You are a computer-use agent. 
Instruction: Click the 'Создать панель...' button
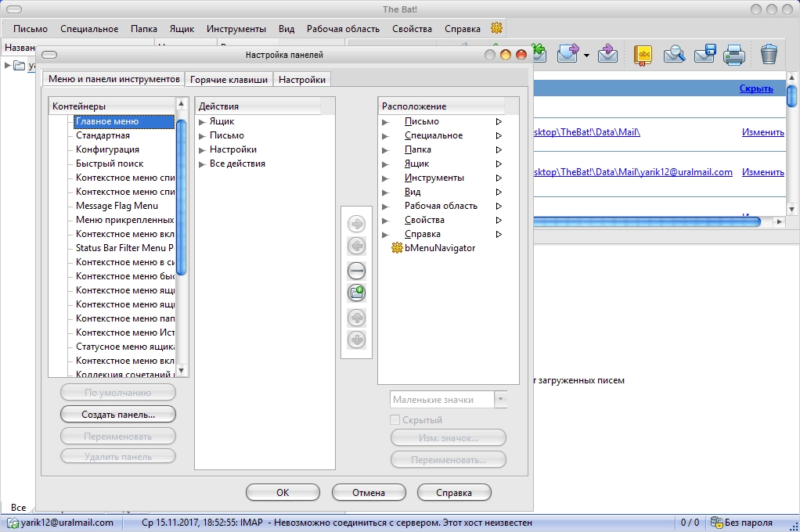point(118,415)
